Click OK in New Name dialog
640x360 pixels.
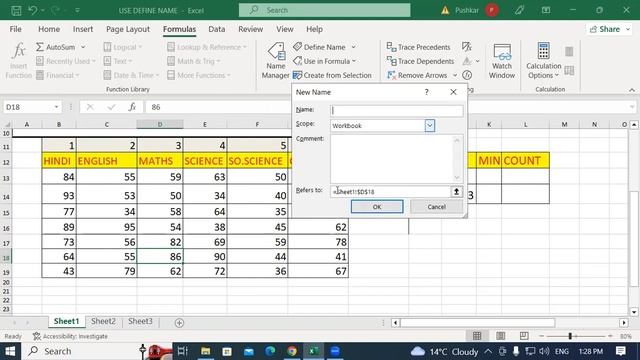click(377, 207)
